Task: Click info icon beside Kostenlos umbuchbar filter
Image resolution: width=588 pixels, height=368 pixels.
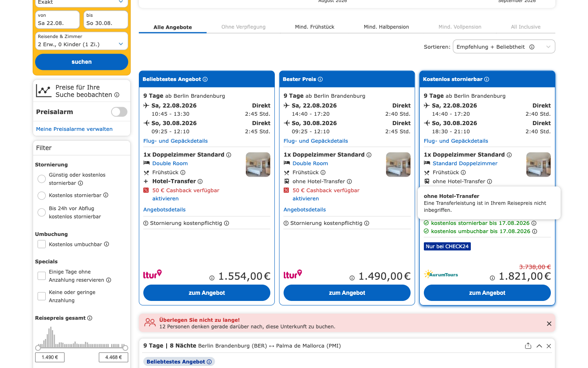Action: (107, 244)
